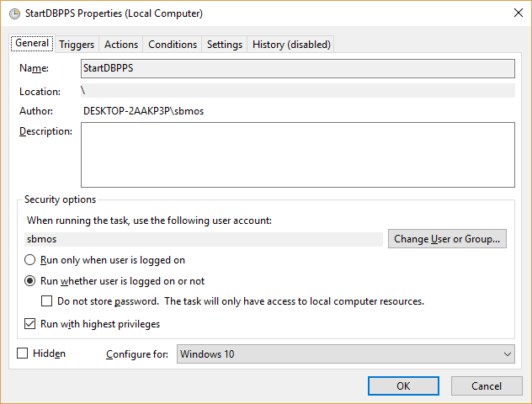Screen dimensions: 532x404
Task: Open the Actions tab
Action: (121, 45)
